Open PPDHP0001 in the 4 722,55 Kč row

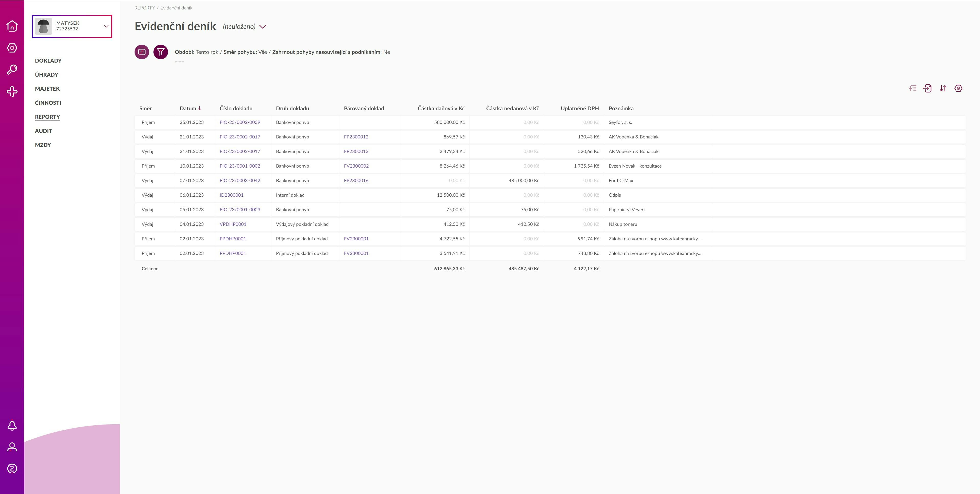tap(233, 239)
